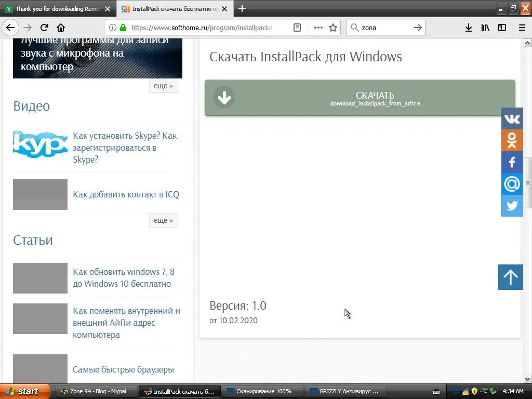Share the page on Facebook
The image size is (532, 399).
click(x=512, y=162)
